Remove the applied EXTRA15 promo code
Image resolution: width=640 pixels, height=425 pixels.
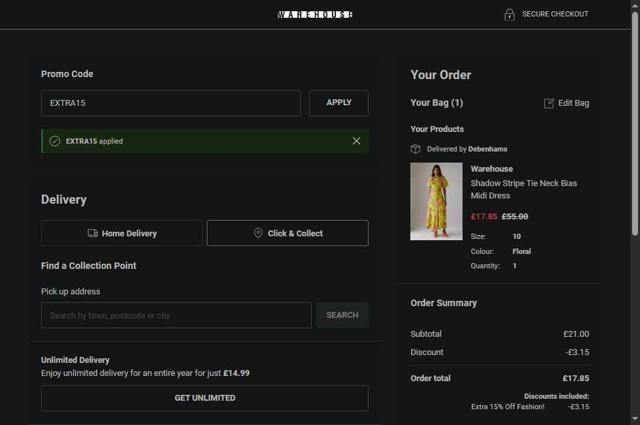pyautogui.click(x=356, y=141)
